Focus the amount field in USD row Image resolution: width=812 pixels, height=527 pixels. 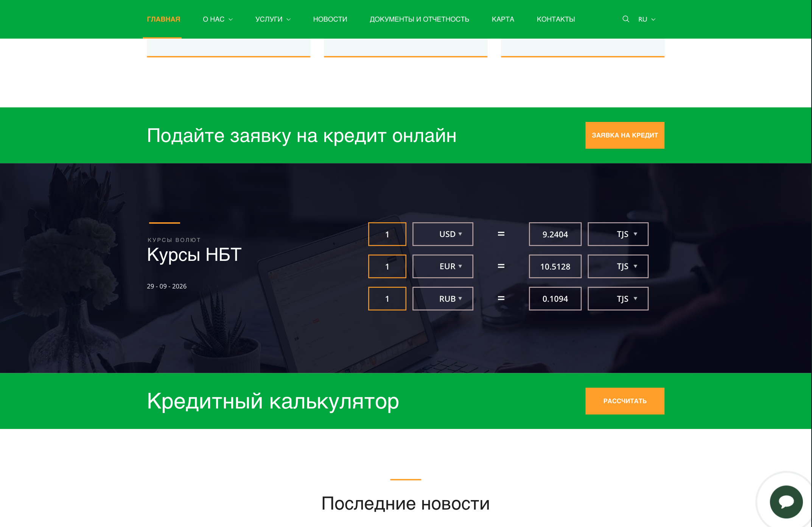click(387, 234)
